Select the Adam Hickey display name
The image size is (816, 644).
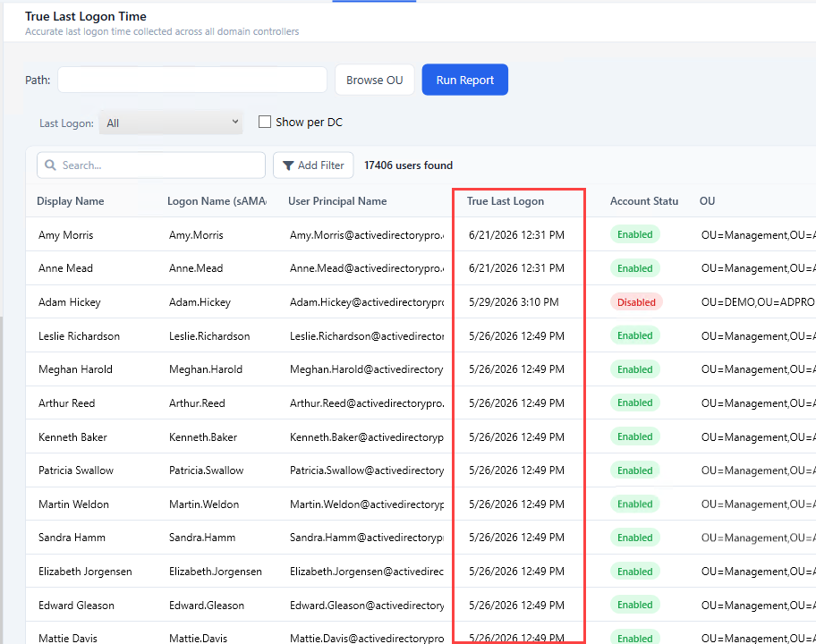coord(69,302)
